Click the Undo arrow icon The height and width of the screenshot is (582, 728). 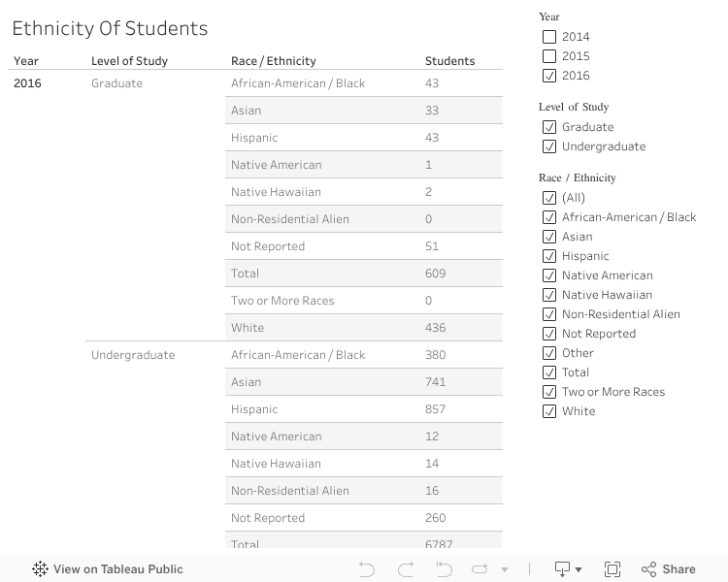click(x=366, y=569)
